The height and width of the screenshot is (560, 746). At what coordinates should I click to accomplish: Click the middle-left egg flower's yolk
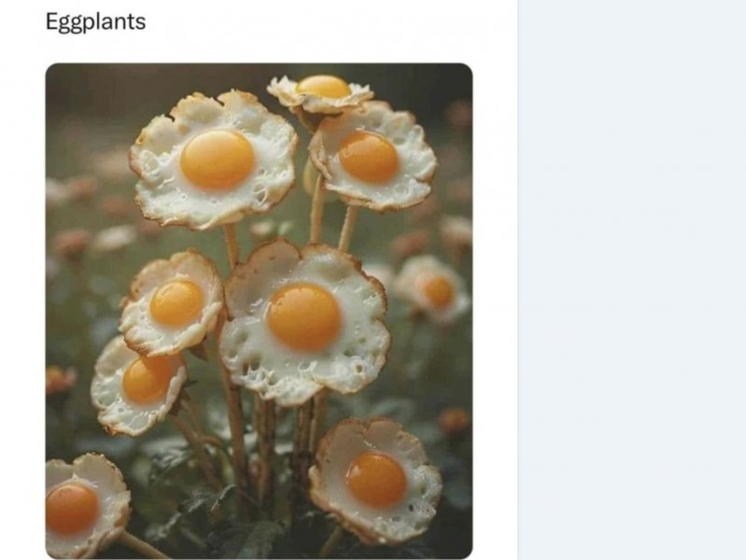(176, 303)
